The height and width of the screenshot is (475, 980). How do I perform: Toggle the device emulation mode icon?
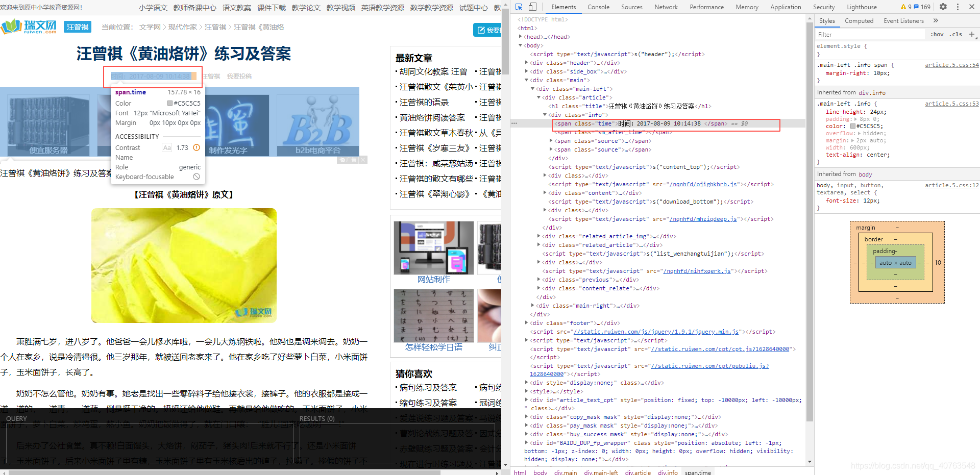pyautogui.click(x=531, y=7)
